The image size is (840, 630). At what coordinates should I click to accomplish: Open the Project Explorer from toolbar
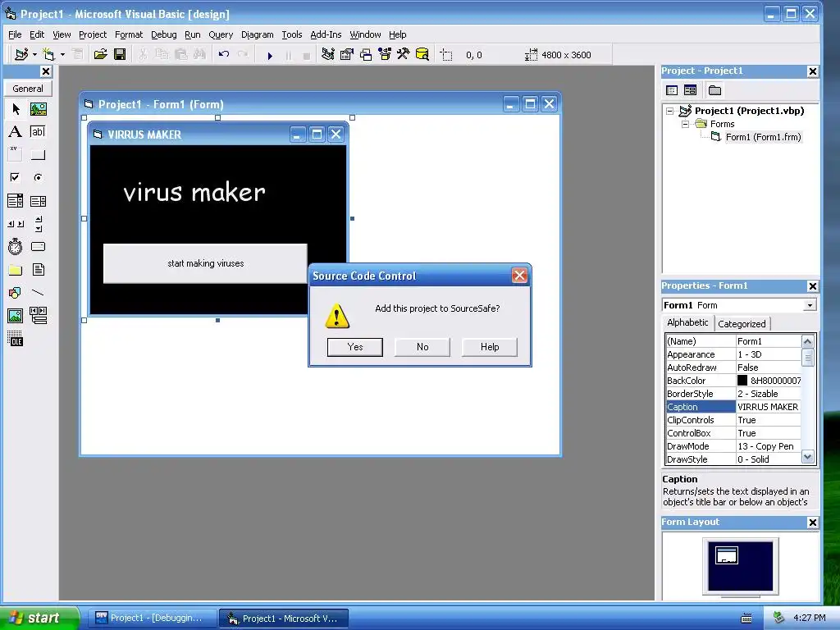[328, 55]
